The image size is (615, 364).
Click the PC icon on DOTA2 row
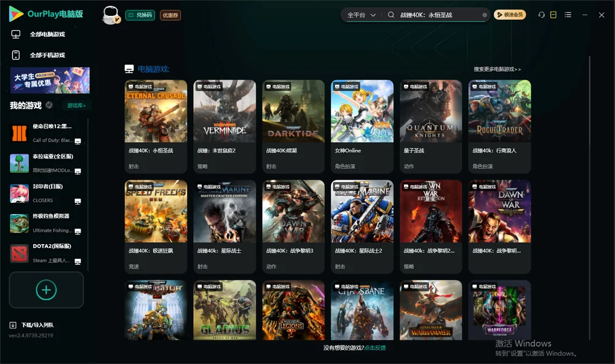click(x=77, y=262)
